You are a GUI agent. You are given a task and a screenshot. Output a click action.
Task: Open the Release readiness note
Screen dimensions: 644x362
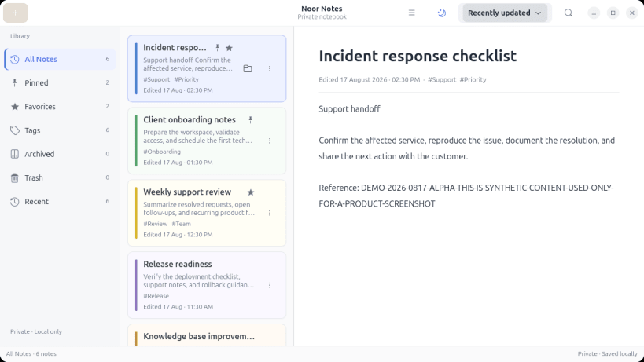tap(207, 285)
